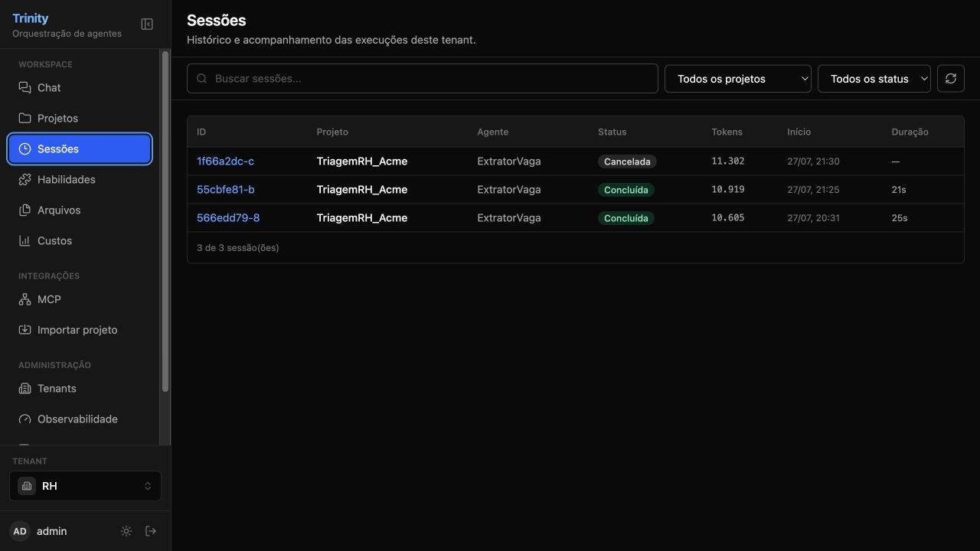Click the Cancelada status badge
The width and height of the screenshot is (980, 551).
[x=627, y=161]
